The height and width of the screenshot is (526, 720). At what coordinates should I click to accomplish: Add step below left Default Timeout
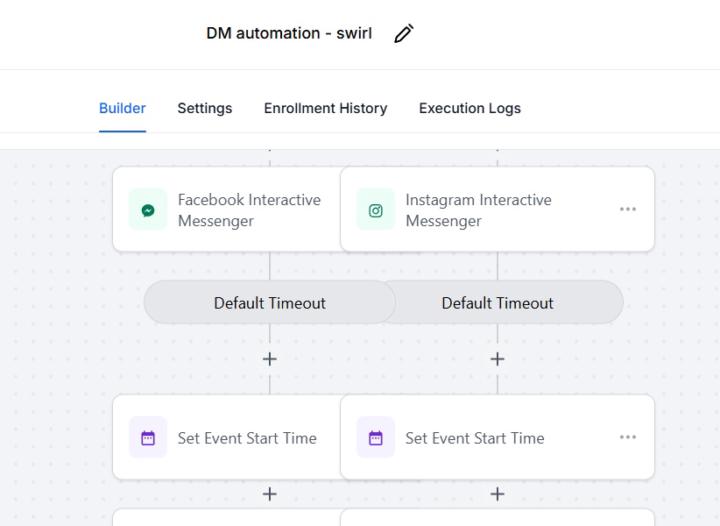point(270,359)
